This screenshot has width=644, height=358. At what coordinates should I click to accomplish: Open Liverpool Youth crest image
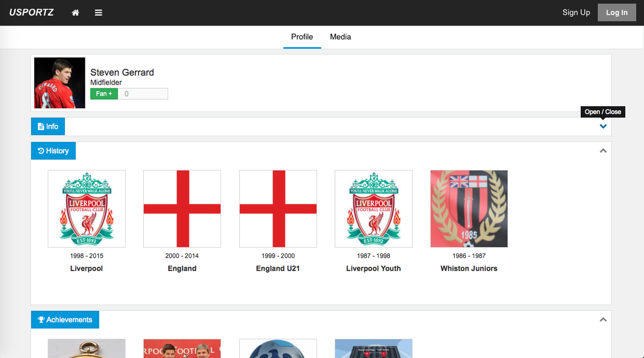[x=374, y=209]
